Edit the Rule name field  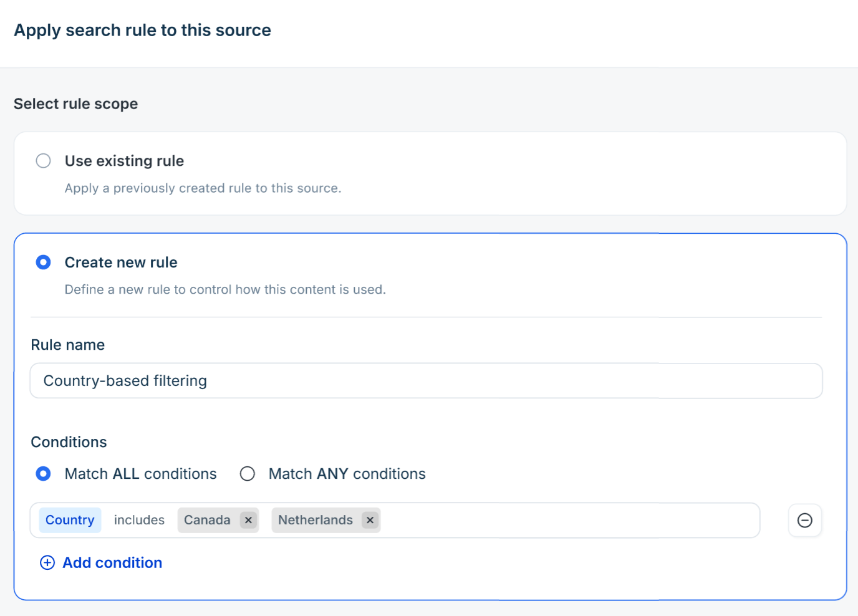tap(427, 381)
